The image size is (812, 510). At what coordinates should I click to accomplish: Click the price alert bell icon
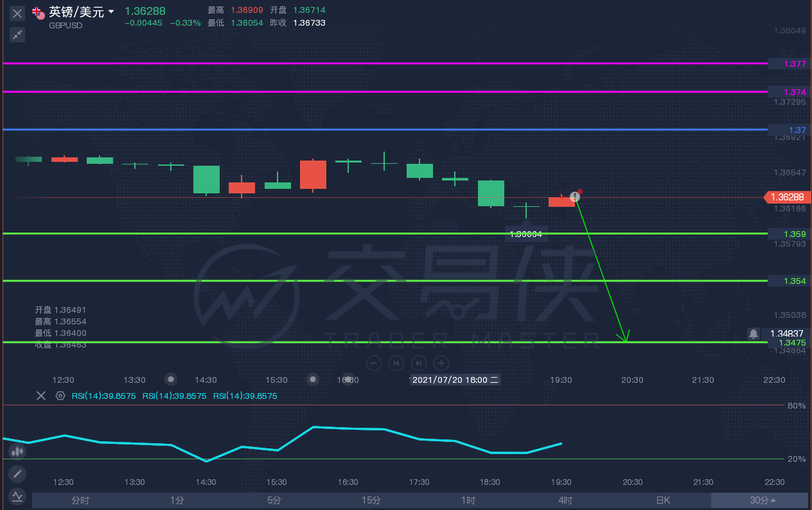point(753,333)
